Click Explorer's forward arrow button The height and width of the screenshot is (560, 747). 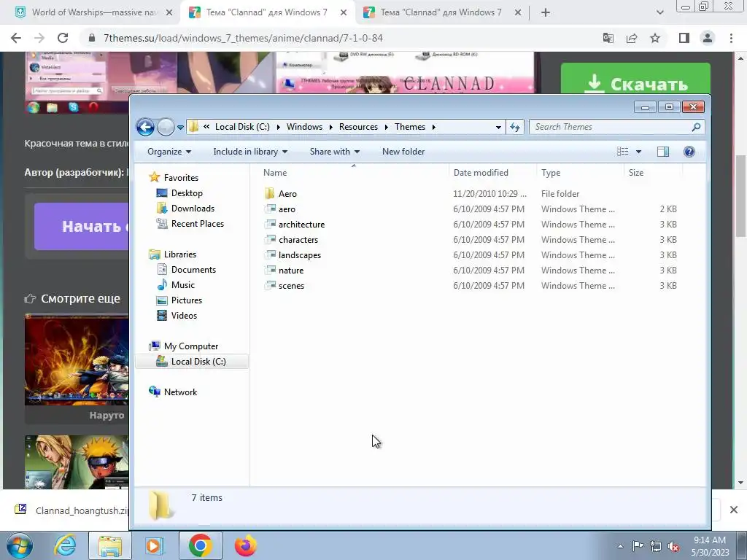(166, 127)
